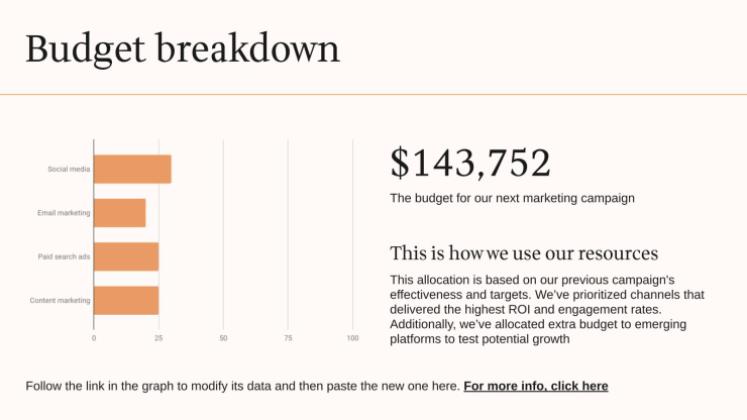
Task: Select the Content marketing bar
Action: (x=126, y=300)
